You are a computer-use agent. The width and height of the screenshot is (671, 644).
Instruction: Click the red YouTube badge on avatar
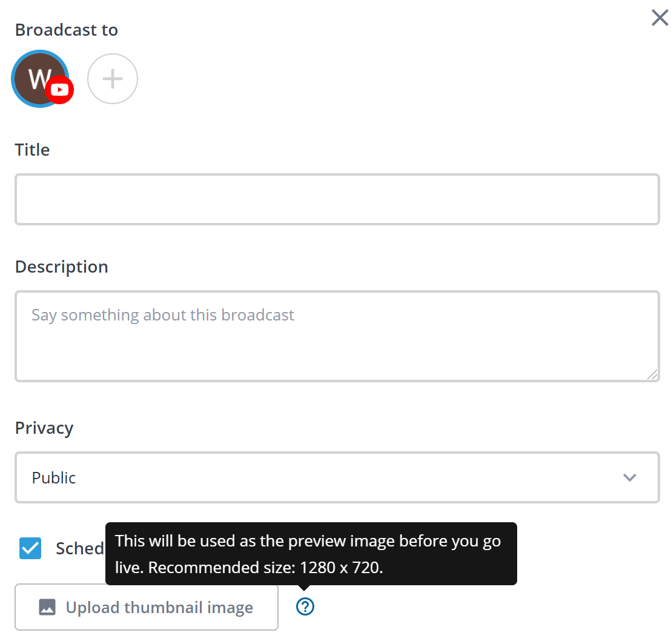coord(59,90)
